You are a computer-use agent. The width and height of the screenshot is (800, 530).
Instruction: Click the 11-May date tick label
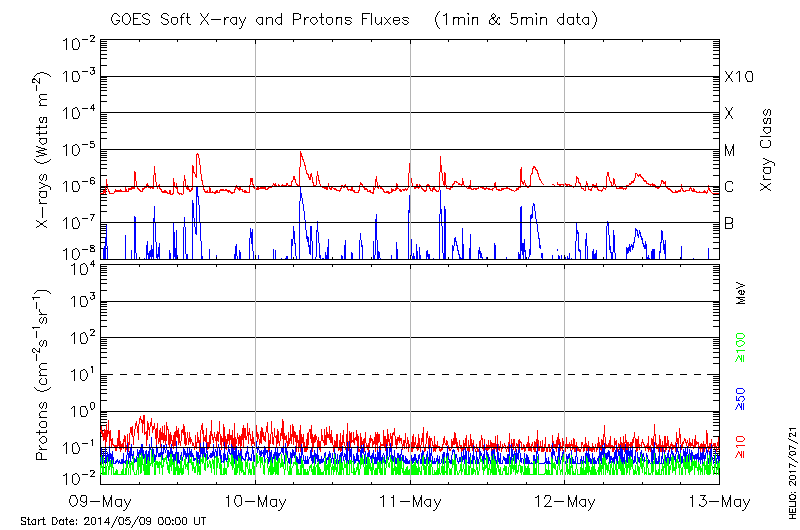410,501
